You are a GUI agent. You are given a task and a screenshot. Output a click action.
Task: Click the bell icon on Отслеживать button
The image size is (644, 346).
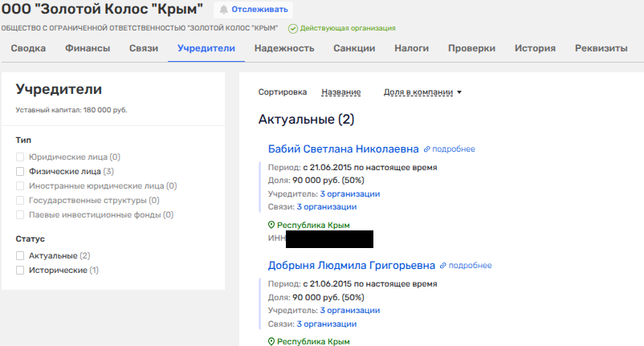point(222,10)
